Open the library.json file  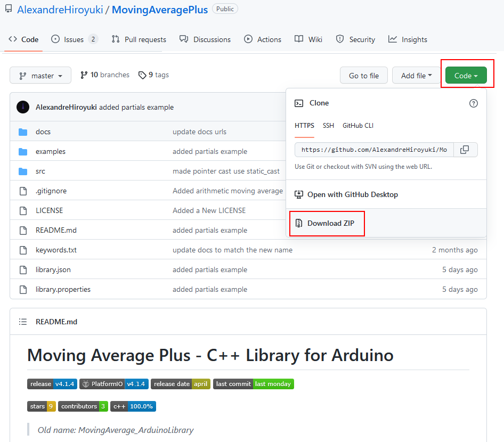53,270
